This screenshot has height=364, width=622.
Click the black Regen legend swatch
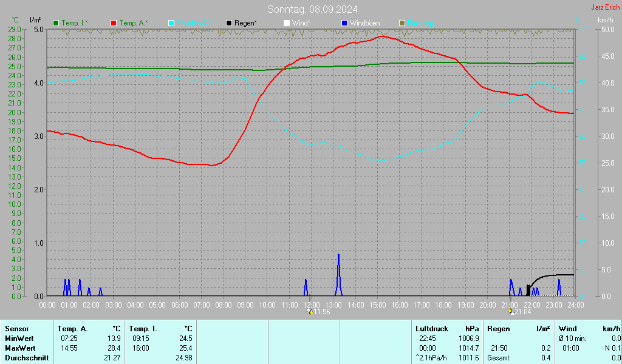point(229,23)
